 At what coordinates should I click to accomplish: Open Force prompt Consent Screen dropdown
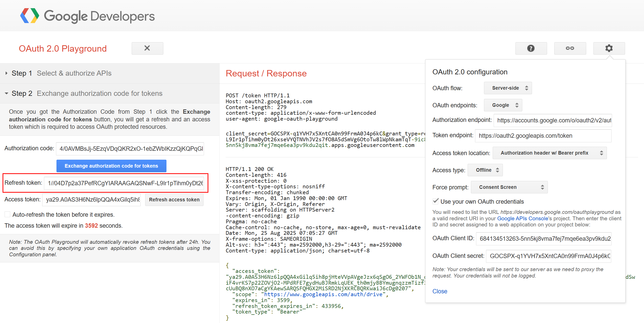509,187
